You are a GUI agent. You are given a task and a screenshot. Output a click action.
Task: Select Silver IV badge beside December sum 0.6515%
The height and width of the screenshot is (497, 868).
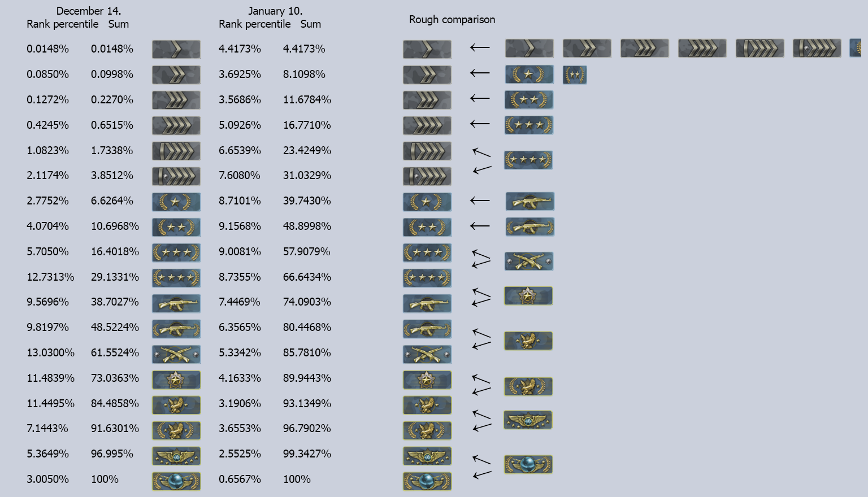pyautogui.click(x=176, y=125)
